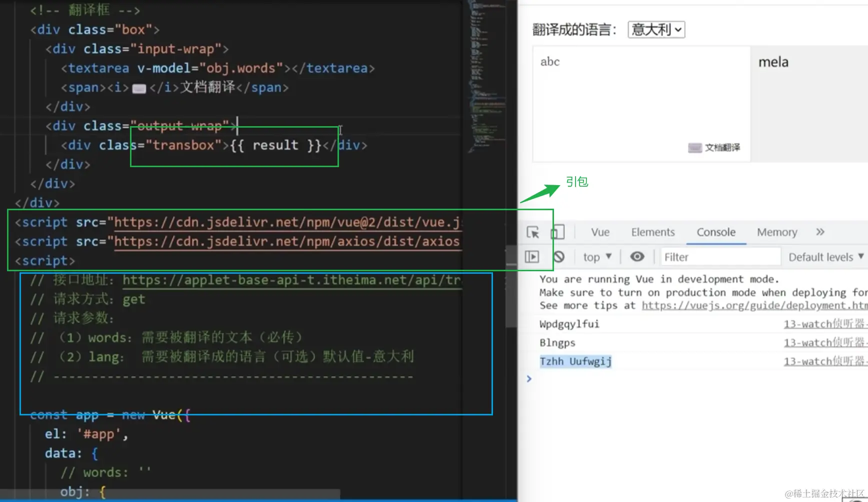Image resolution: width=868 pixels, height=502 pixels.
Task: Click the applet-base-api itheima URL comment
Action: [292, 280]
